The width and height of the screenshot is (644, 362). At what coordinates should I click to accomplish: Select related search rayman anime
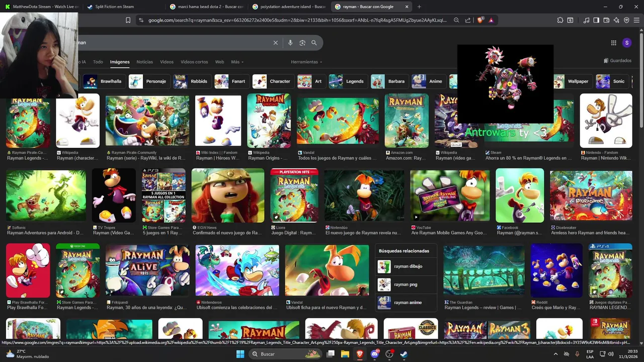406,303
